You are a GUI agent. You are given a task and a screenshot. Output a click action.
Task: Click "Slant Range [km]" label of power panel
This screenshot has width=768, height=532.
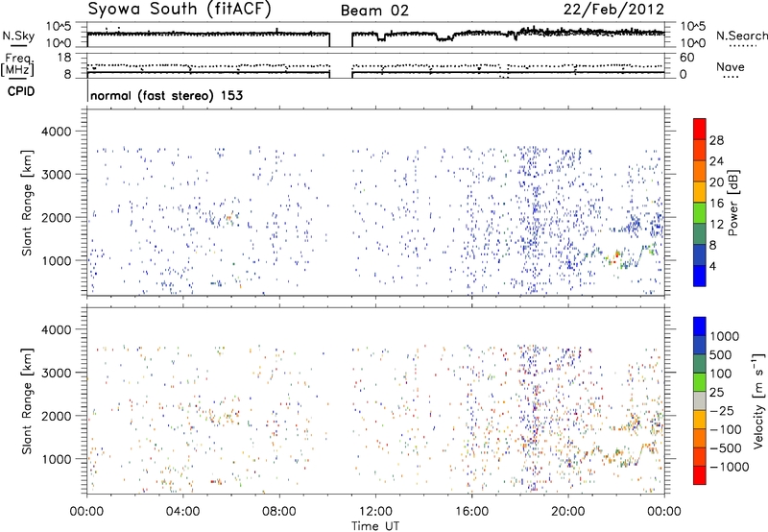click(27, 203)
